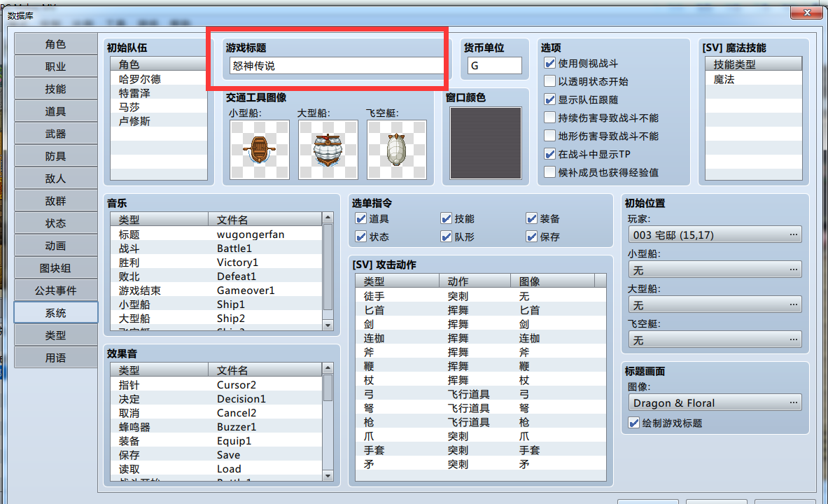
Task: Open the 技能 database tab
Action: (x=55, y=89)
